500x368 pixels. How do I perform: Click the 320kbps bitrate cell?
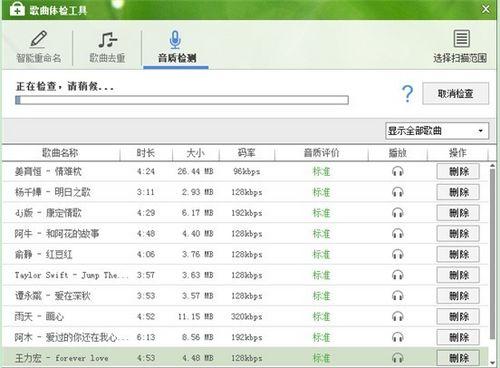(x=246, y=317)
